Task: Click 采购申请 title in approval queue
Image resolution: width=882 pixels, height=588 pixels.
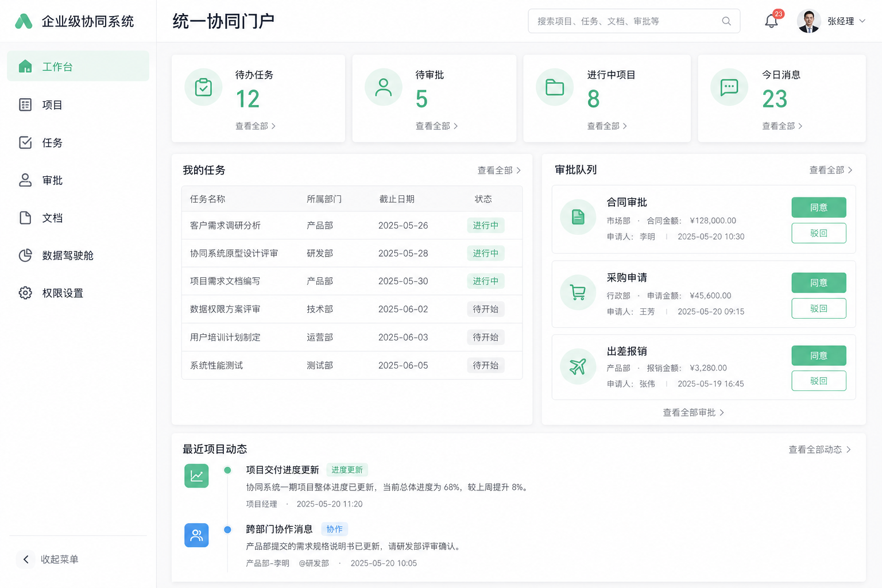Action: tap(627, 278)
